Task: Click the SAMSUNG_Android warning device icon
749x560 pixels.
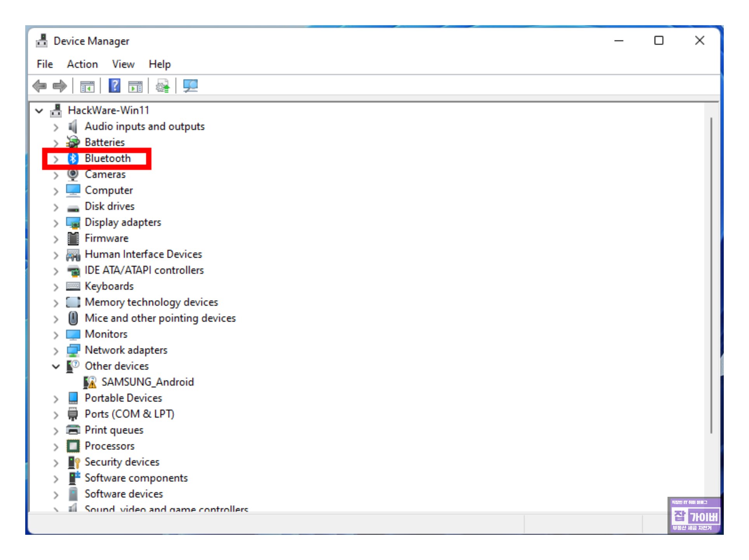Action: [x=90, y=383]
